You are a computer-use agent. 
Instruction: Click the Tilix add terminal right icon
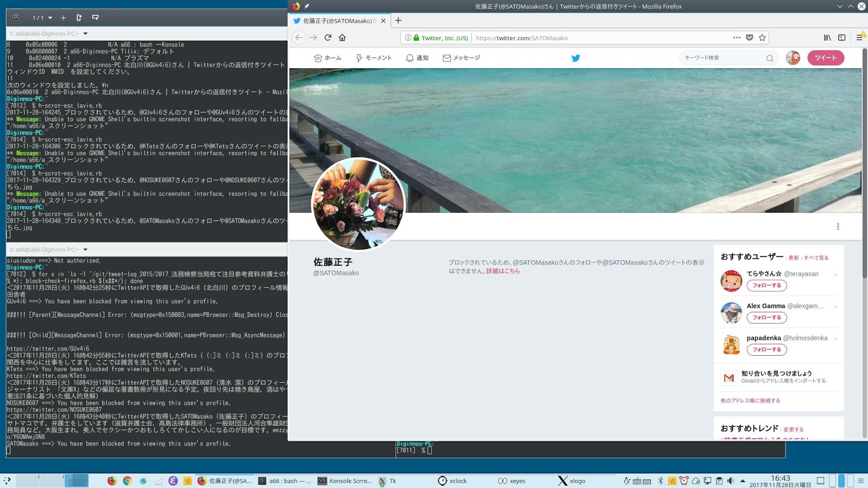(x=79, y=18)
